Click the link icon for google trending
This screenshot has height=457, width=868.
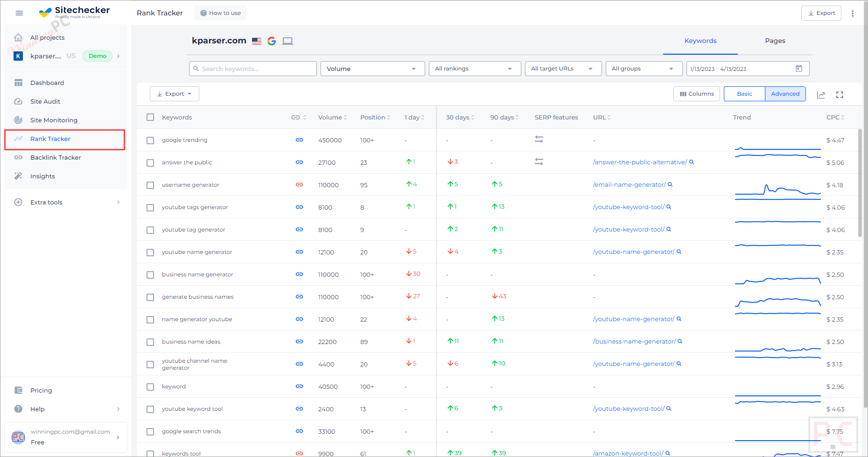pos(300,140)
